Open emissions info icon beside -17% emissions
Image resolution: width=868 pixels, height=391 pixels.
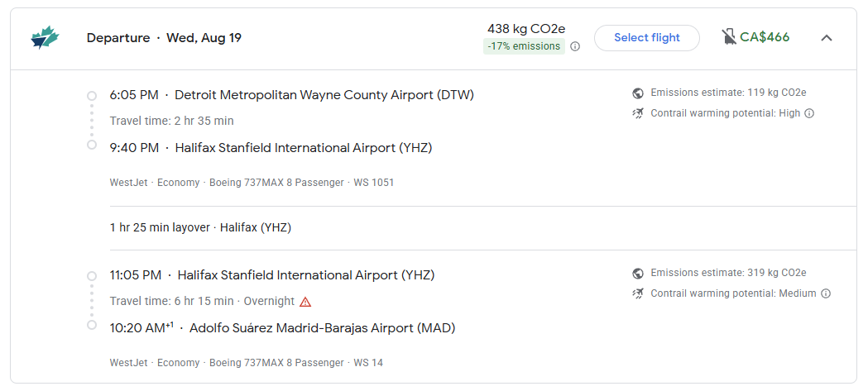(x=575, y=46)
